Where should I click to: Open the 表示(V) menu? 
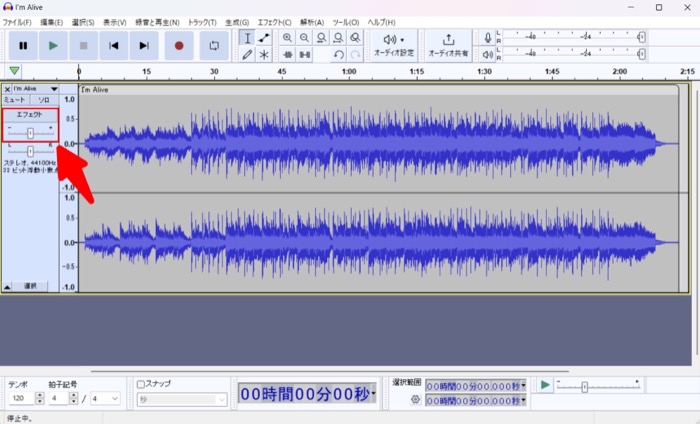click(115, 22)
